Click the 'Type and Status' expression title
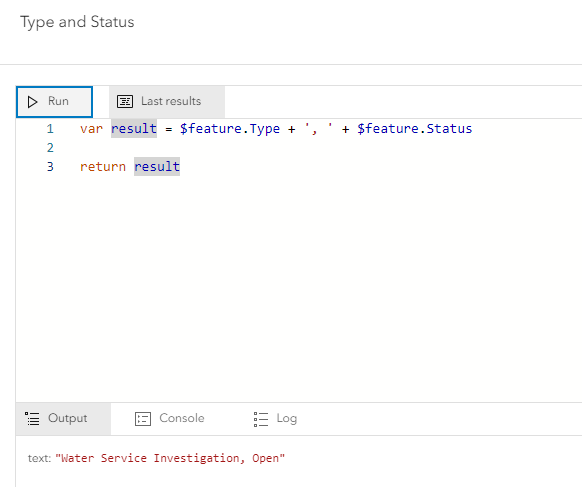The width and height of the screenshot is (582, 487). click(x=77, y=22)
